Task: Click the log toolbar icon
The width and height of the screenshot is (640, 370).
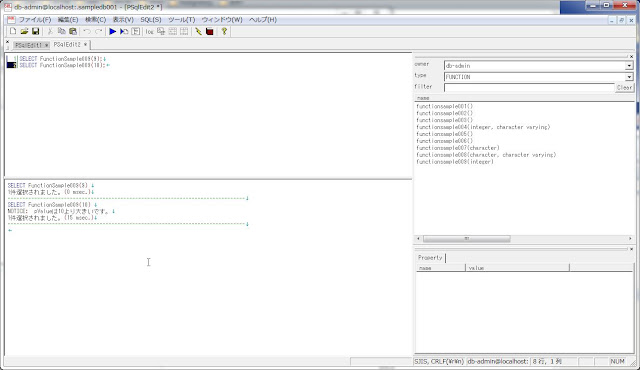Action: 149,31
